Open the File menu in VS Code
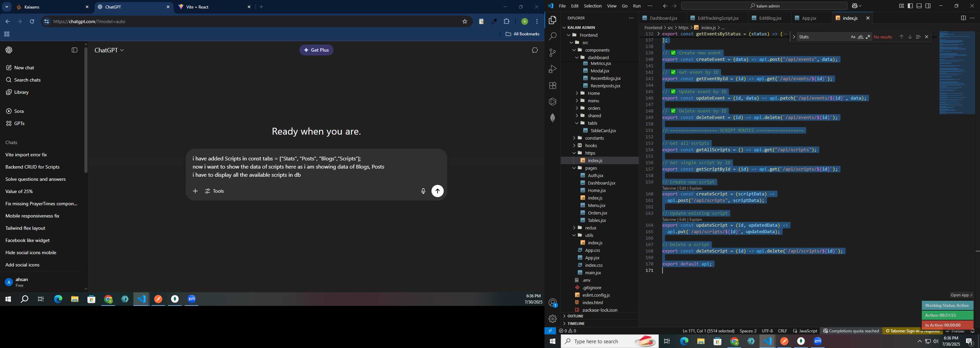 pyautogui.click(x=562, y=6)
